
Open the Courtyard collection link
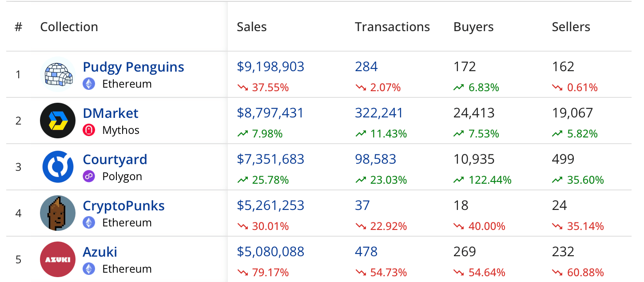click(x=115, y=160)
